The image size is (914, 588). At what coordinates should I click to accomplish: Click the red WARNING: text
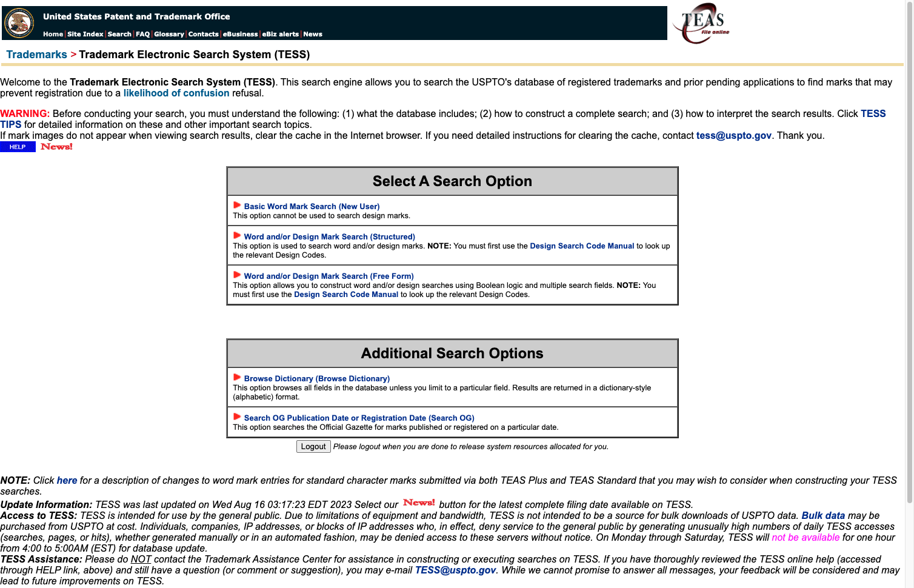(x=25, y=114)
